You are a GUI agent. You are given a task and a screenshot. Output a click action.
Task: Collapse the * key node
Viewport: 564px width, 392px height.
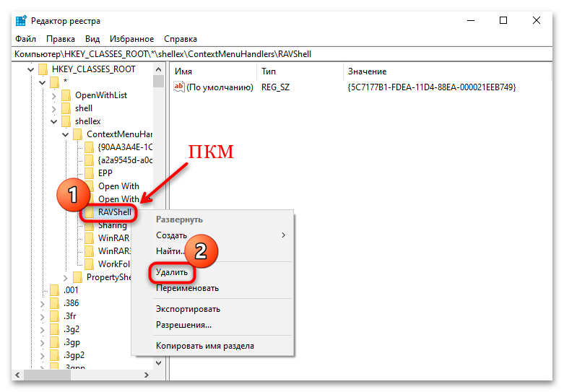(42, 82)
